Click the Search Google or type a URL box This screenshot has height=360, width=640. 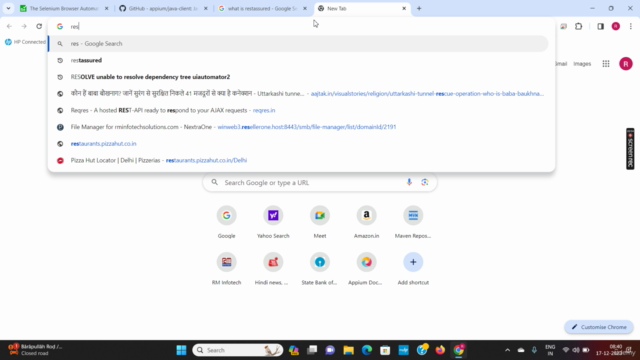click(320, 182)
